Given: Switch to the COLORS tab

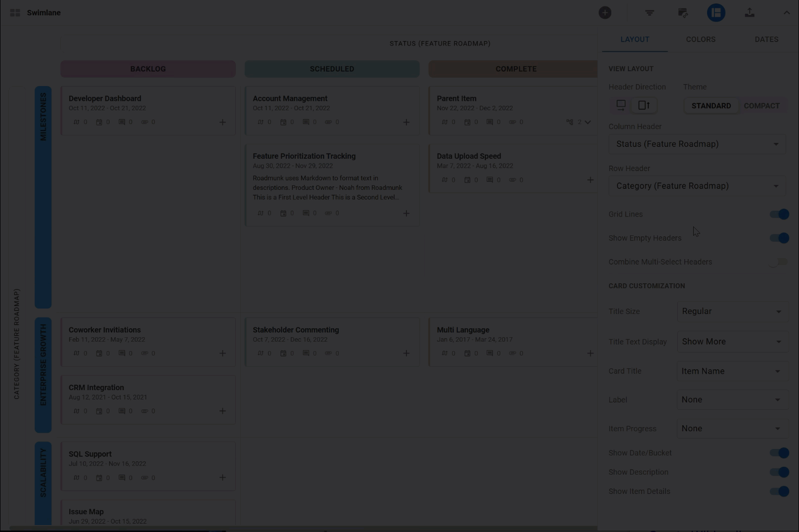Looking at the screenshot, I should pos(701,39).
